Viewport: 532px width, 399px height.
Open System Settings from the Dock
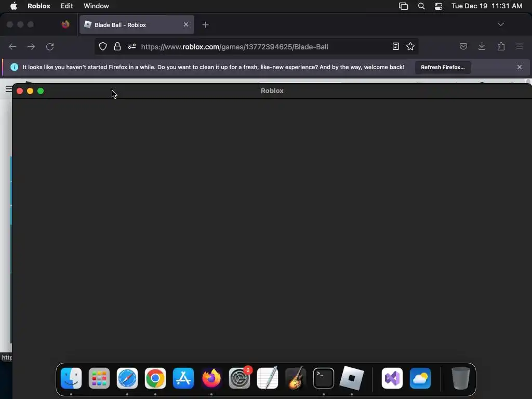[240, 378]
